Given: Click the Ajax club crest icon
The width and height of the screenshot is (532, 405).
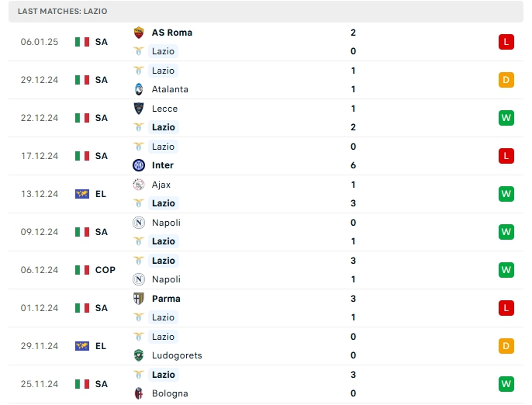Looking at the screenshot, I should (139, 185).
